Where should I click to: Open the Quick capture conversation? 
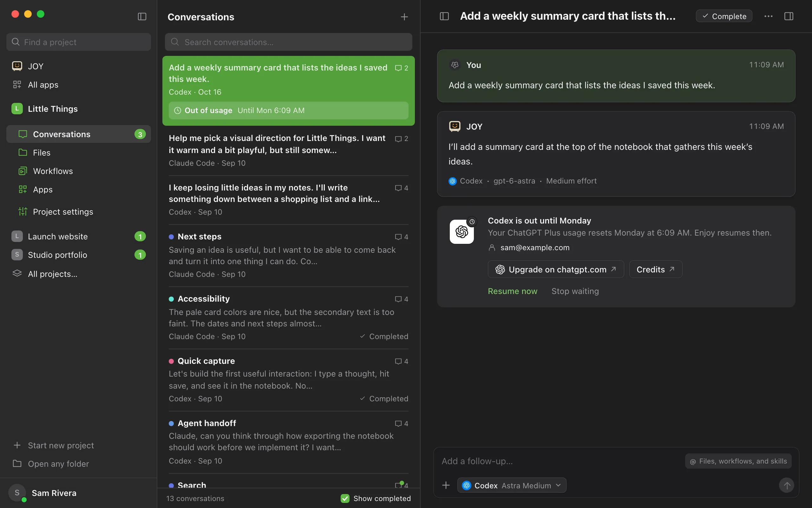(288, 380)
